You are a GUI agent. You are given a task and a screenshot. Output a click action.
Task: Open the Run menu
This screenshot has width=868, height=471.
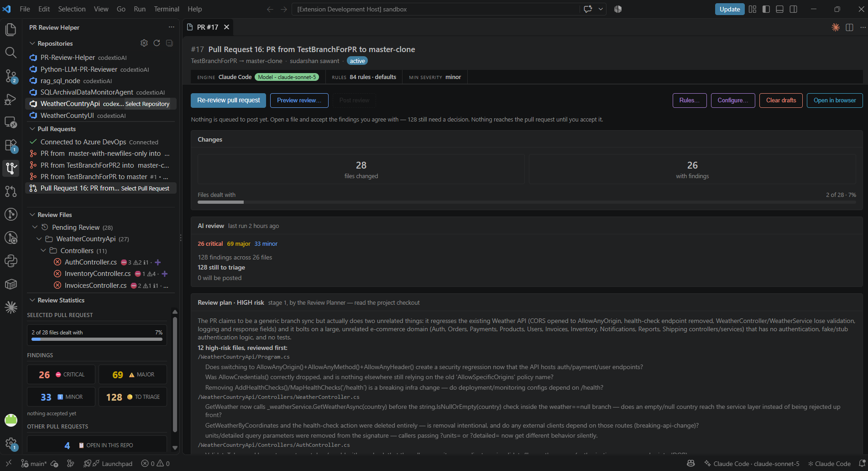point(140,9)
